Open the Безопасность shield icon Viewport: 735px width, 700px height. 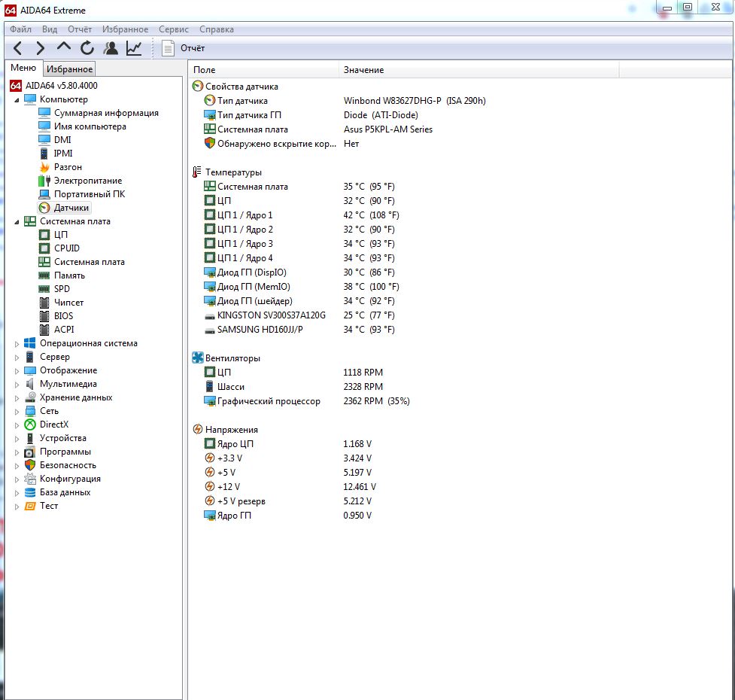tap(30, 465)
